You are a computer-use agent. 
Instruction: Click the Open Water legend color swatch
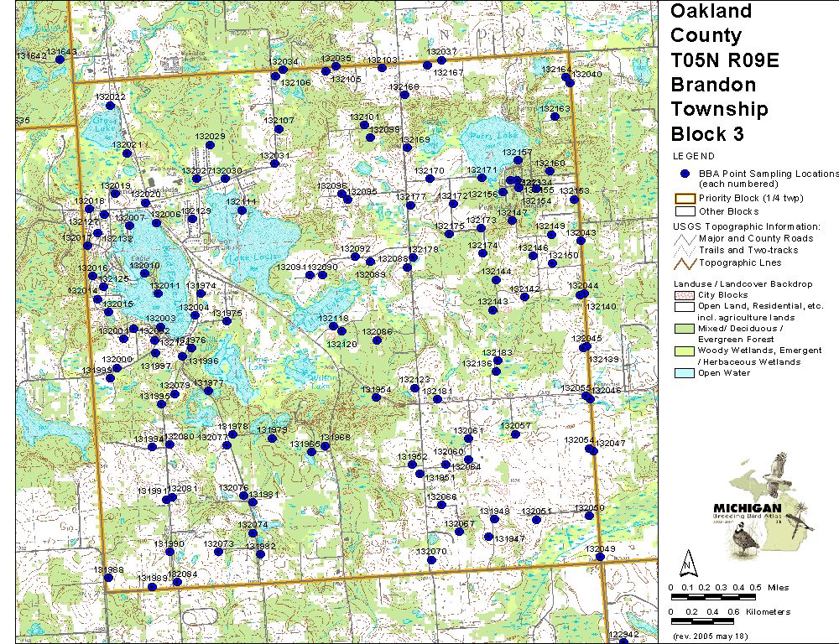(685, 373)
